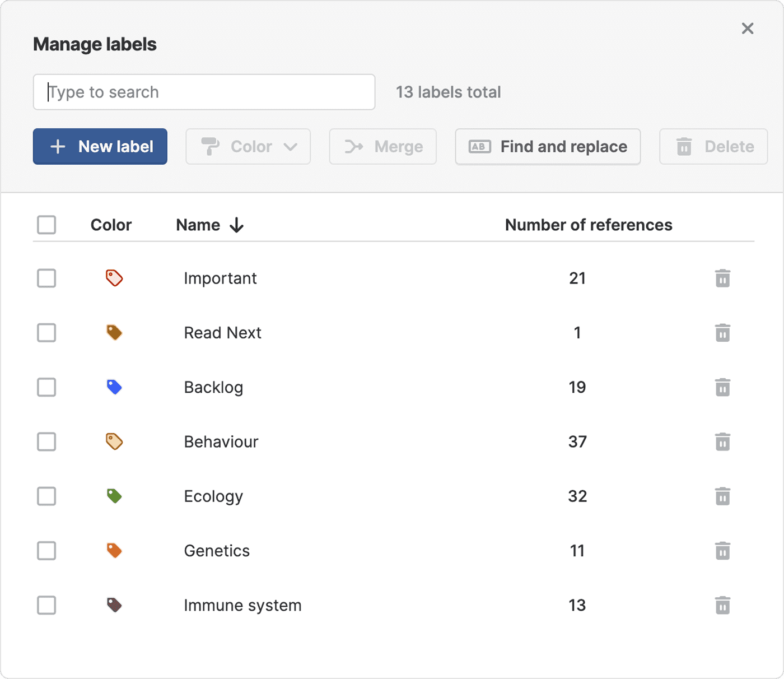784x679 pixels.
Task: Open the Color dropdown menu
Action: 248,147
